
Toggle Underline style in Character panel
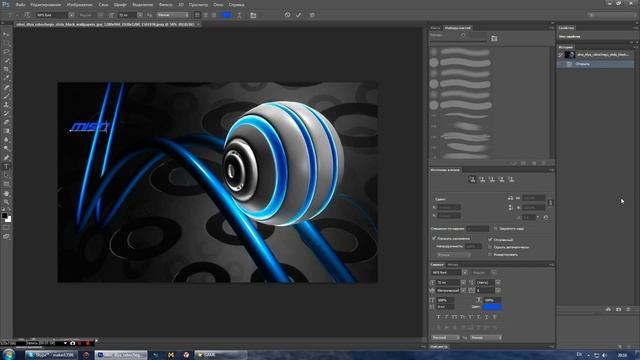coord(487,317)
